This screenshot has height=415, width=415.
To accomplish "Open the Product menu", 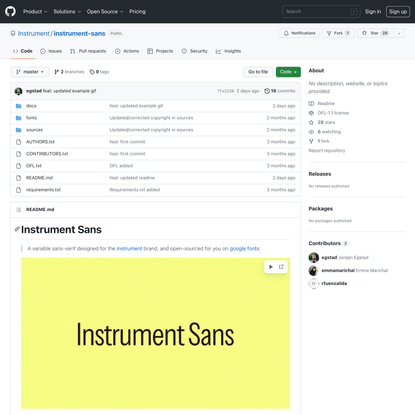I will [35, 12].
